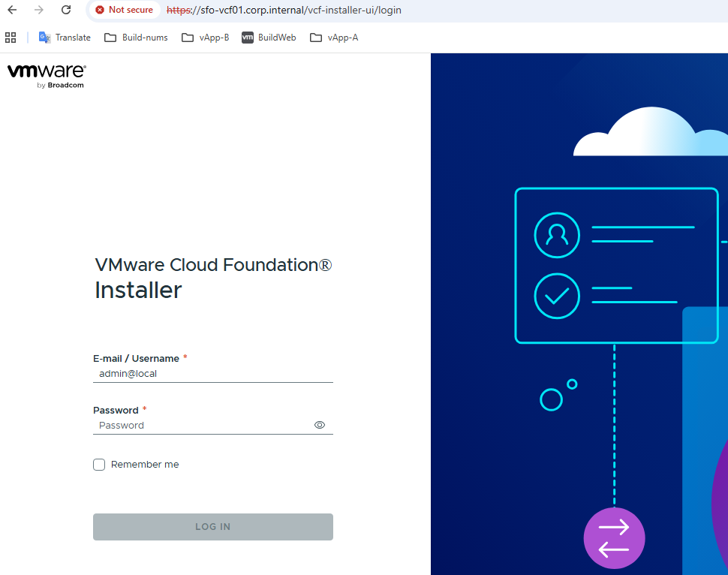Viewport: 728px width, 575px height.
Task: Click the VMware by Broadcom logo
Action: [x=47, y=76]
